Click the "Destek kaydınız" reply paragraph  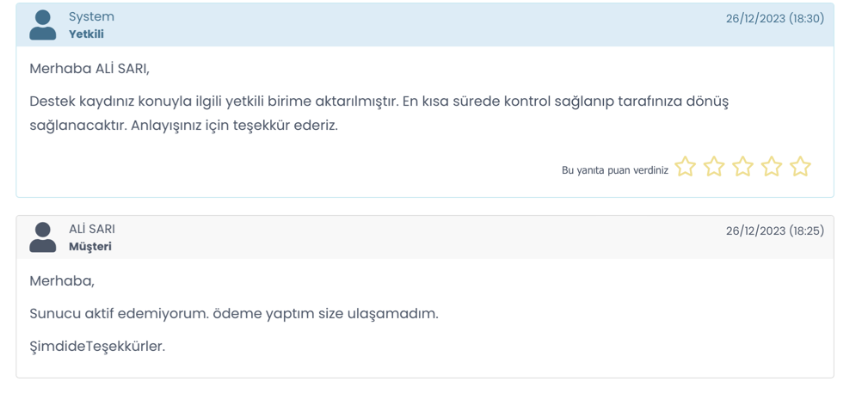[x=379, y=114]
